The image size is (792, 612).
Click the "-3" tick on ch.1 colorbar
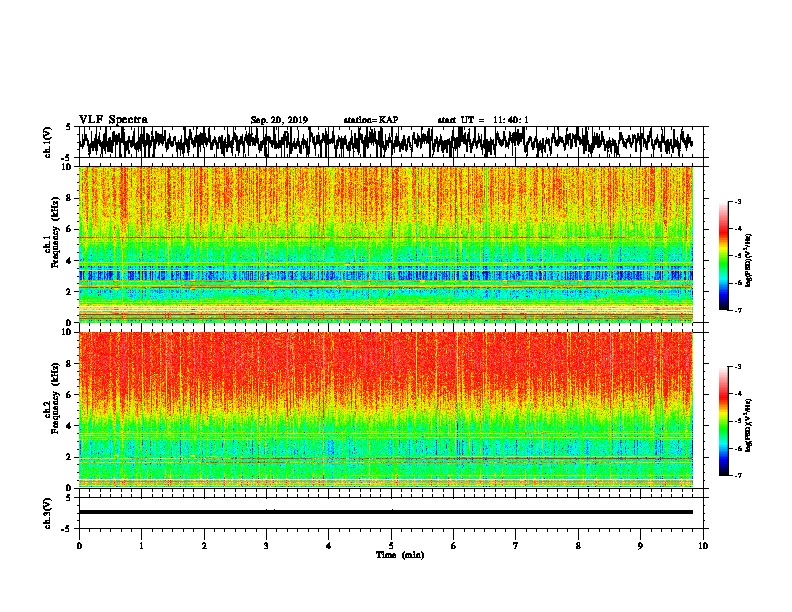pyautogui.click(x=737, y=202)
